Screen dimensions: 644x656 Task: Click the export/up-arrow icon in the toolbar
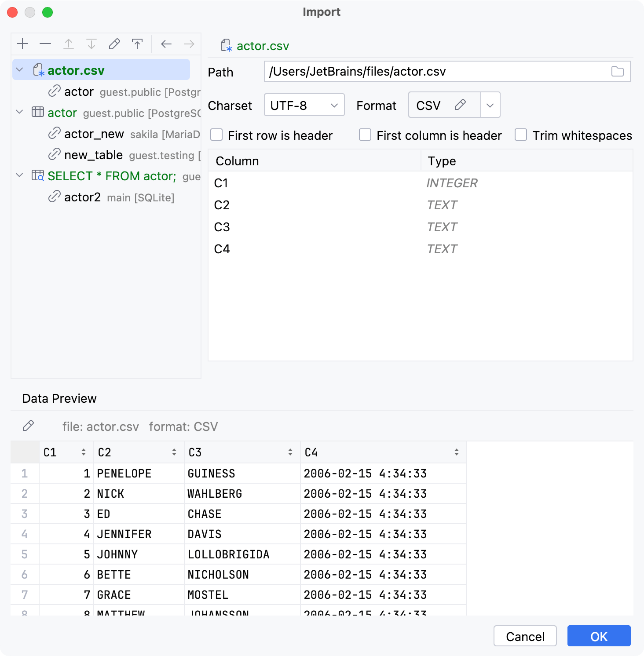(137, 44)
